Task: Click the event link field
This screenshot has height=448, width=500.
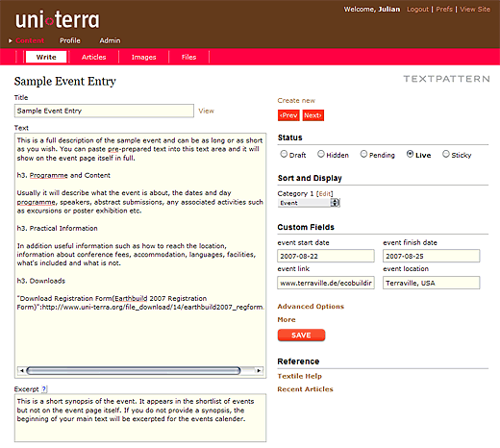Action: (x=326, y=283)
